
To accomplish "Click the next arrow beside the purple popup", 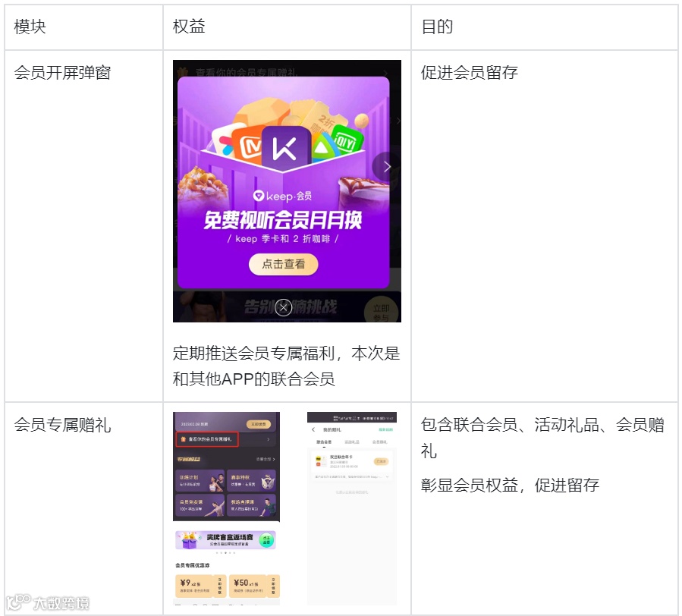I will (386, 167).
